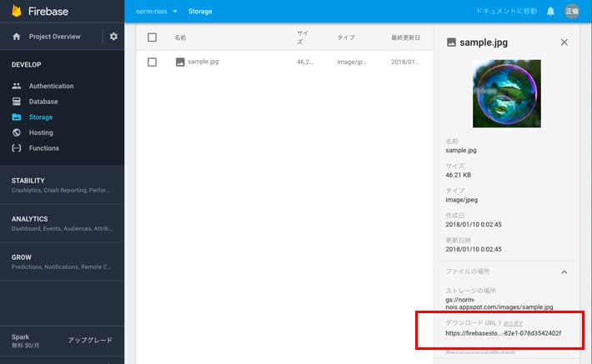Viewport: 592px width, 364px height.
Task: Click the Project Overview home icon
Action: (17, 37)
